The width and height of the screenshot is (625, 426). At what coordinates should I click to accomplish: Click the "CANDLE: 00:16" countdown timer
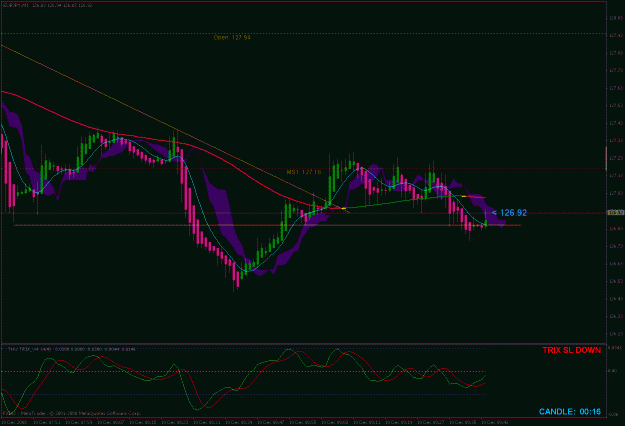[x=570, y=412]
